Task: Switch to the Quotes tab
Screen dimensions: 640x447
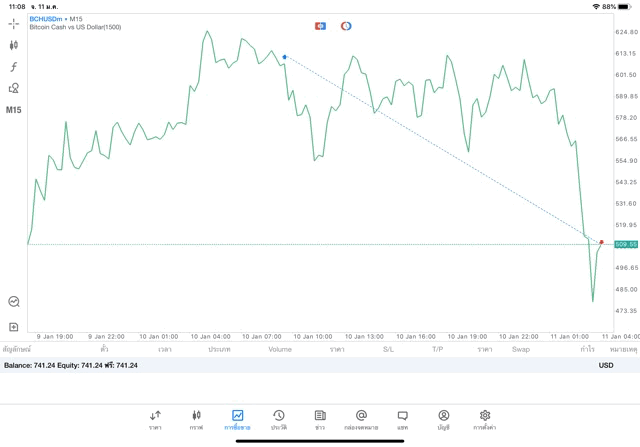Action: 155,419
